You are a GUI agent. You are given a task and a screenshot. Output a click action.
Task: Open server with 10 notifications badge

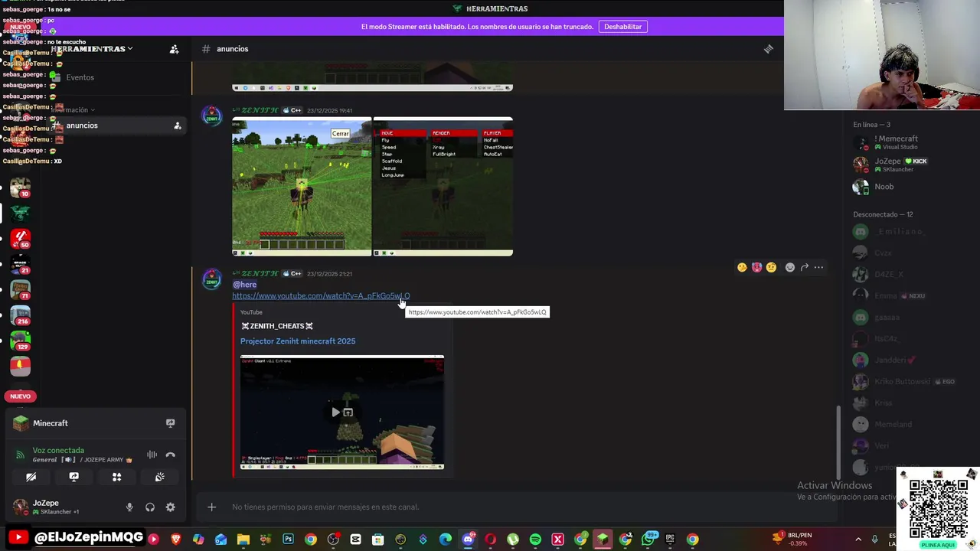pyautogui.click(x=21, y=187)
